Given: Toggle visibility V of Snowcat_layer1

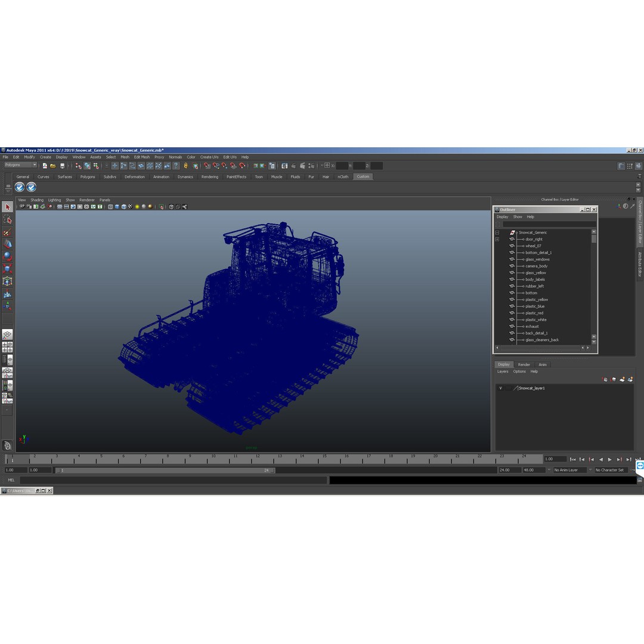Looking at the screenshot, I should (500, 388).
